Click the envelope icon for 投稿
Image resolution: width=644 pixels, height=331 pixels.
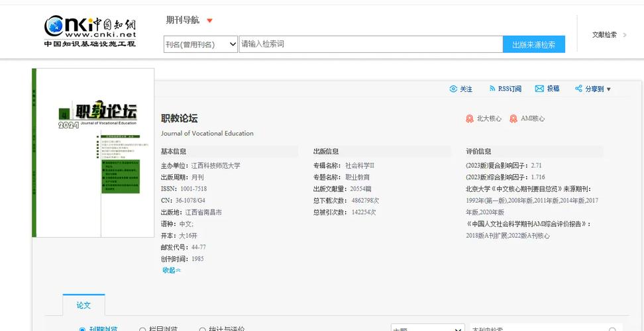tap(539, 89)
